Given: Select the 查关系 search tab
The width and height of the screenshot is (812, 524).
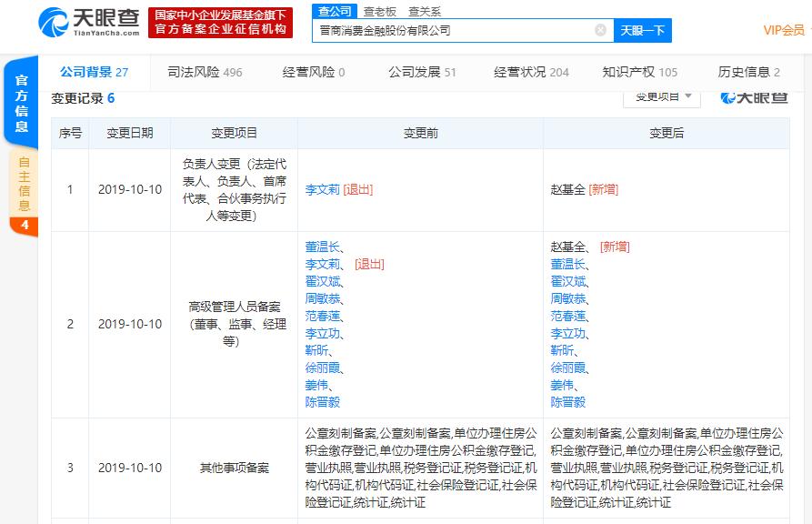Looking at the screenshot, I should 425,11.
